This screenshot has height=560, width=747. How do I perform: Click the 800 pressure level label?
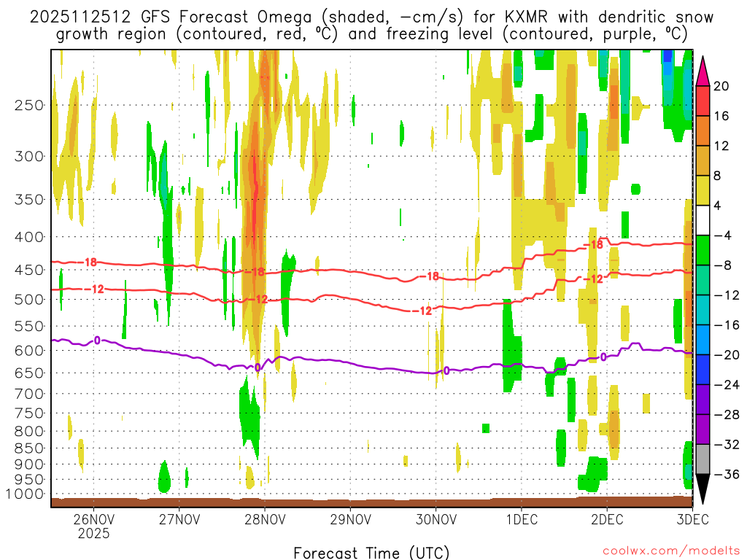point(29,432)
